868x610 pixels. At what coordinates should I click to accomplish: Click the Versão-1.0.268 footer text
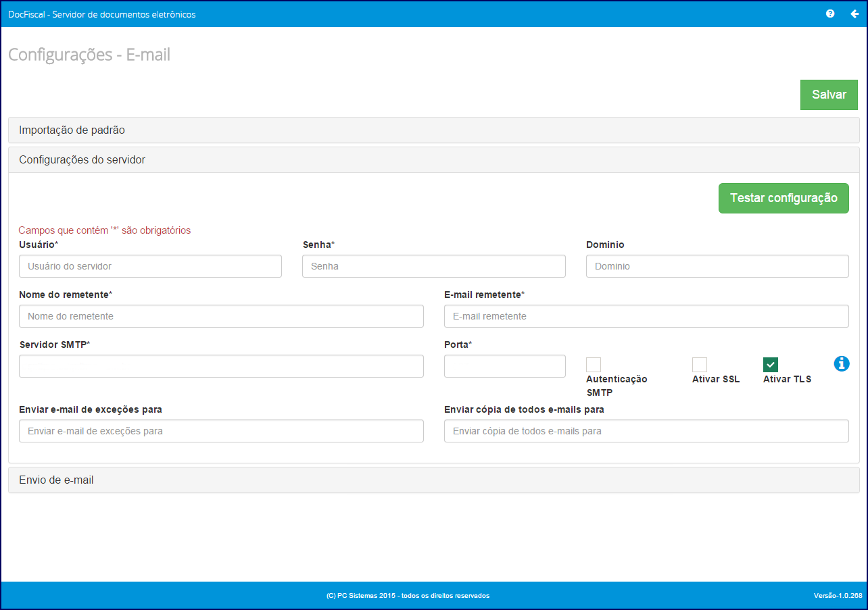point(838,596)
